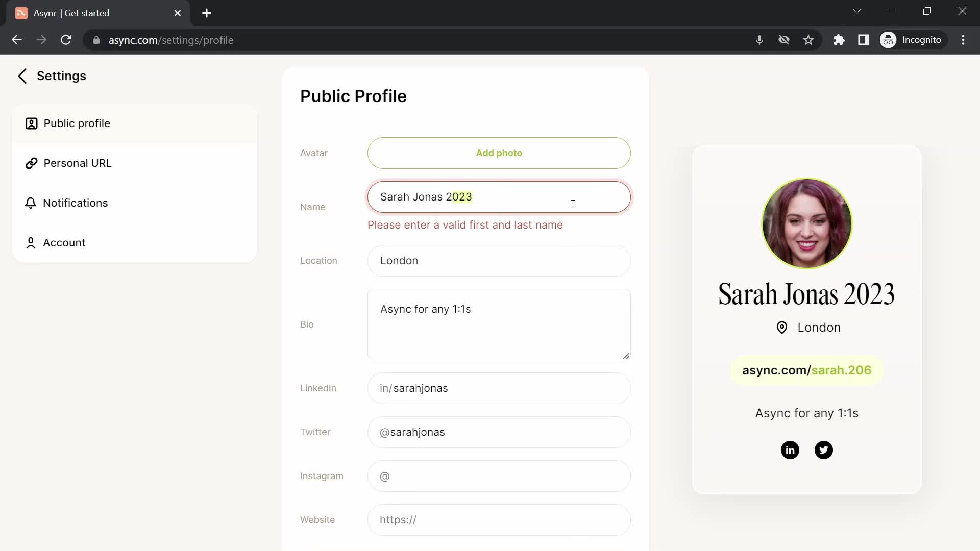Click the location pin icon beside London
The image size is (980, 551).
pyautogui.click(x=781, y=328)
